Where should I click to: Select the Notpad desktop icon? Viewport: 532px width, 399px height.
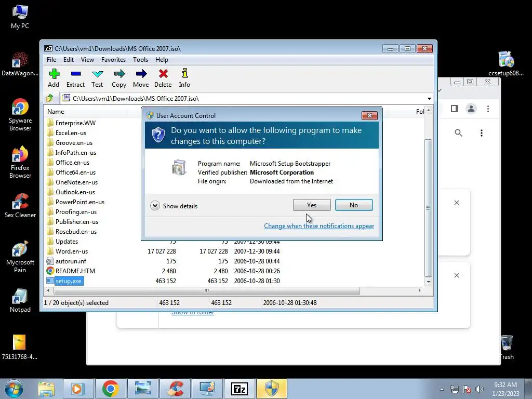point(20,300)
